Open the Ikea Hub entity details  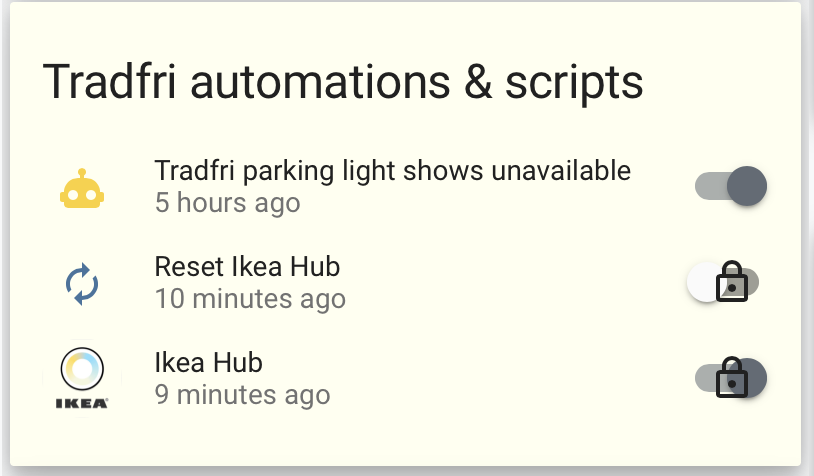(x=208, y=362)
